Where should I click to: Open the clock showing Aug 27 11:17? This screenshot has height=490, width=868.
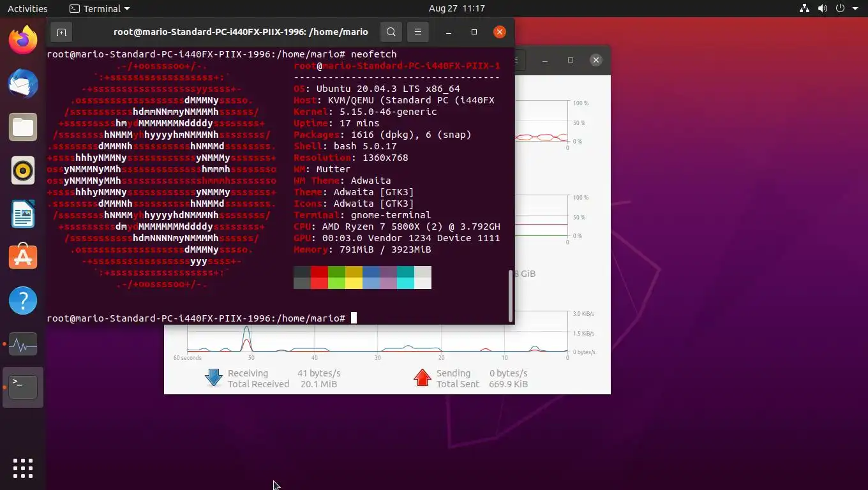tap(457, 9)
